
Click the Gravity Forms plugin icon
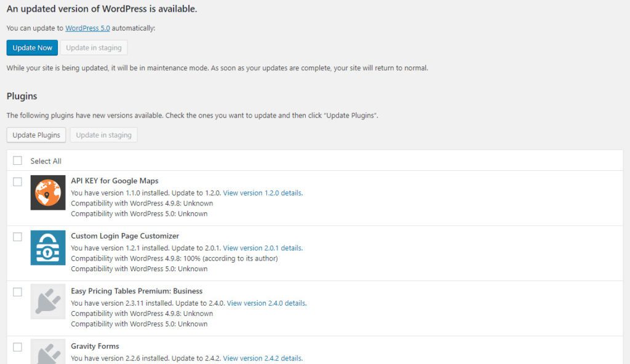[48, 352]
